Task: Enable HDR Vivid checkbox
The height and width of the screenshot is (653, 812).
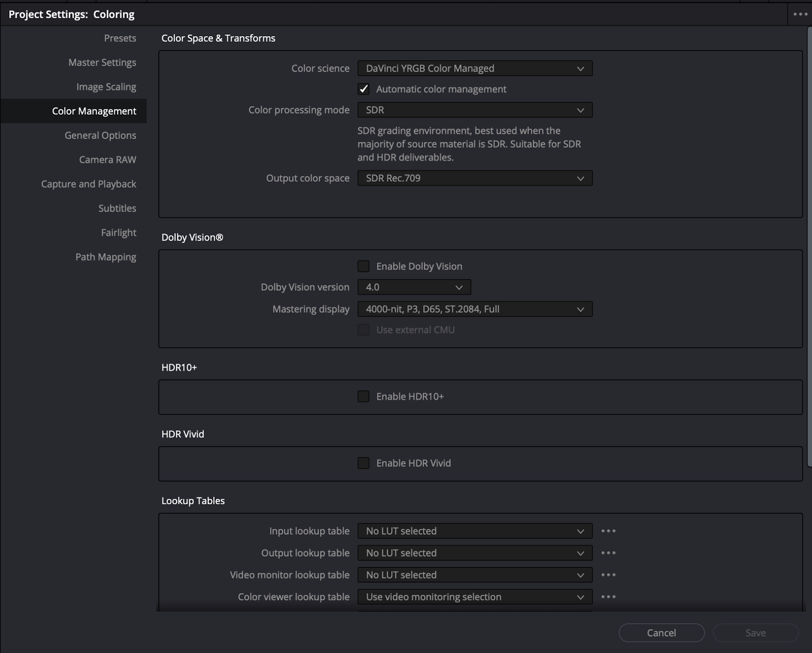Action: (363, 463)
